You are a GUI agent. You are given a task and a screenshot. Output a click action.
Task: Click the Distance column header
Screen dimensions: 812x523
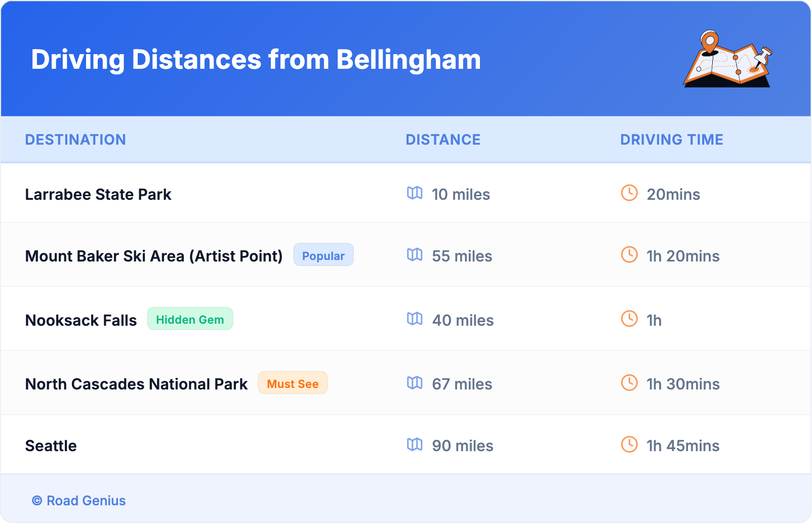(443, 140)
